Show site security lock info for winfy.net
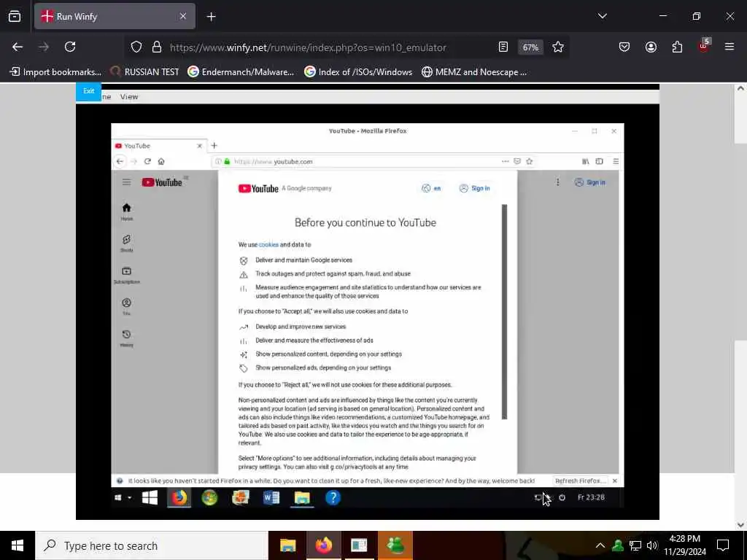Viewport: 747px width, 560px height. coord(157,47)
